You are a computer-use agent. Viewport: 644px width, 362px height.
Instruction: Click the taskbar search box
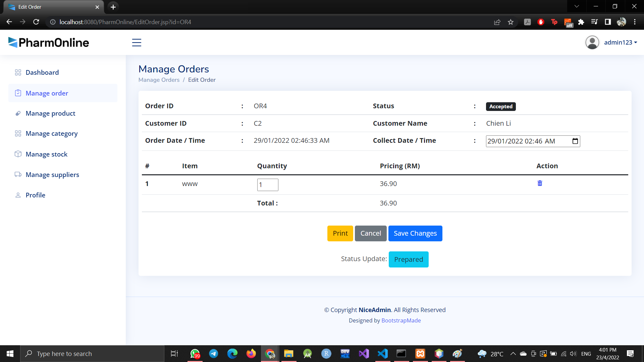click(92, 354)
